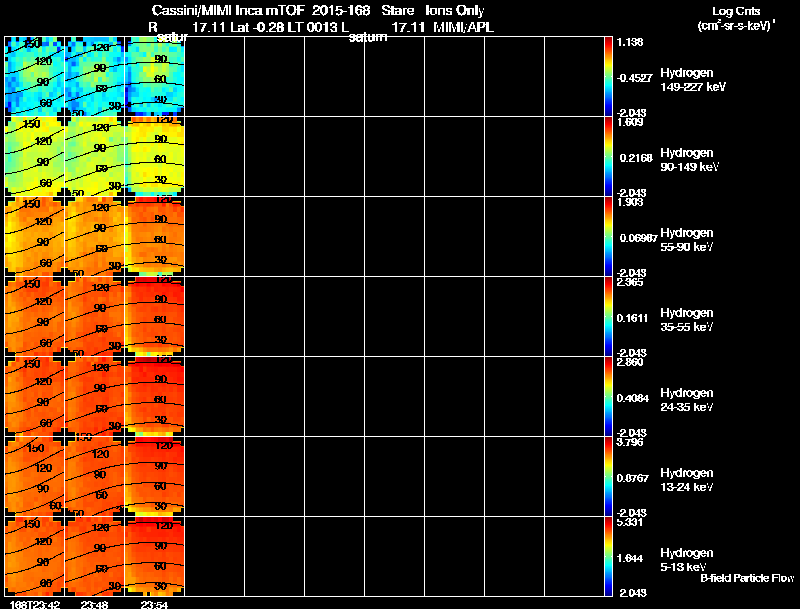Click the 35-55 keV panel at 23:42
This screenshot has width=800, height=609.
(34, 316)
